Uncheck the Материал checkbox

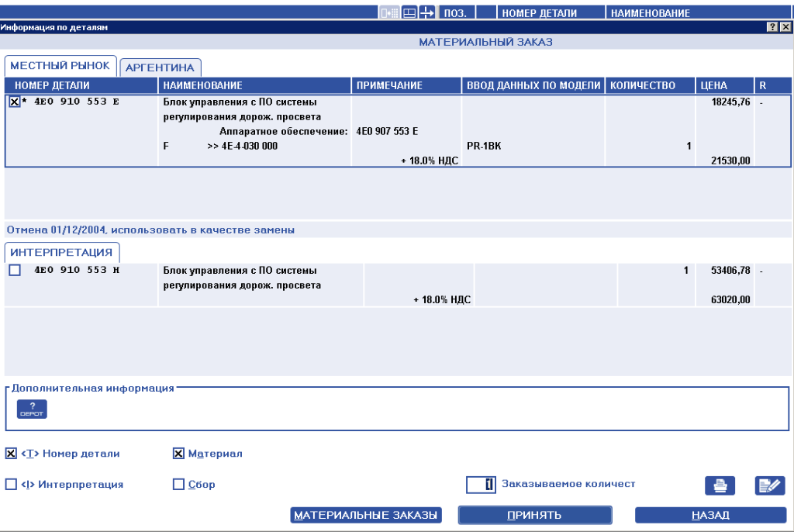[178, 454]
